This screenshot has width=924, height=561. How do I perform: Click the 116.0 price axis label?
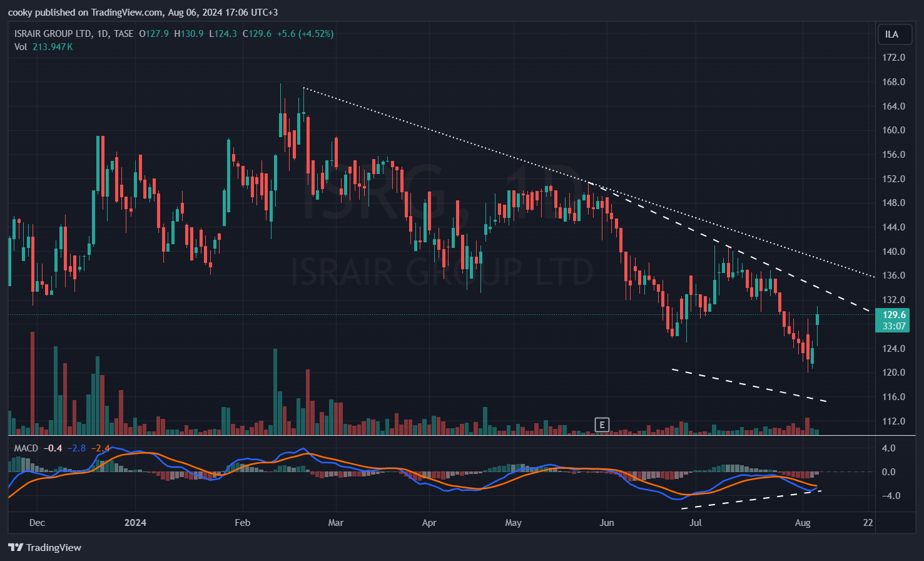(x=893, y=397)
